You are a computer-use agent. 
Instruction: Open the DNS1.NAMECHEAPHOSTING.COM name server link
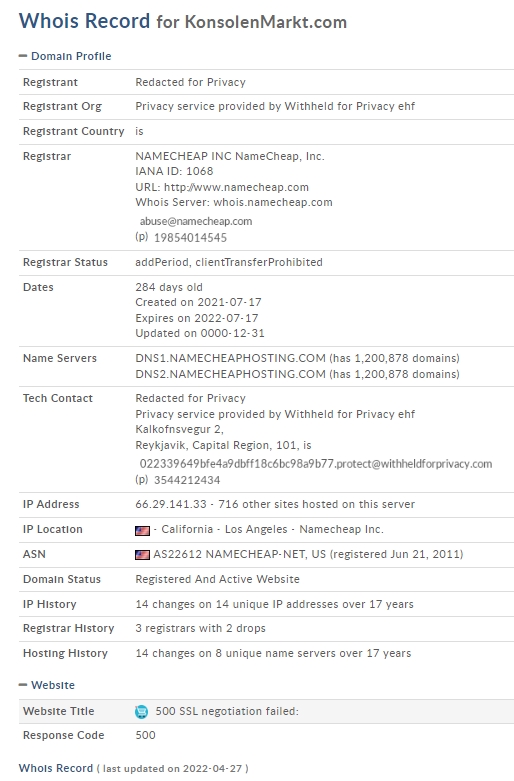click(230, 358)
